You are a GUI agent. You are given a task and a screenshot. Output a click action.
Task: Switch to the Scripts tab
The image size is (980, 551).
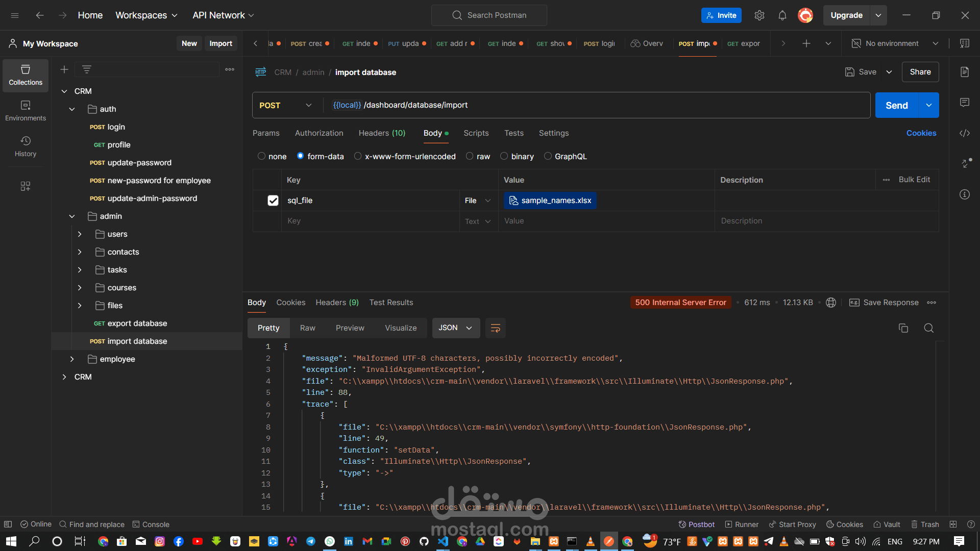476,133
